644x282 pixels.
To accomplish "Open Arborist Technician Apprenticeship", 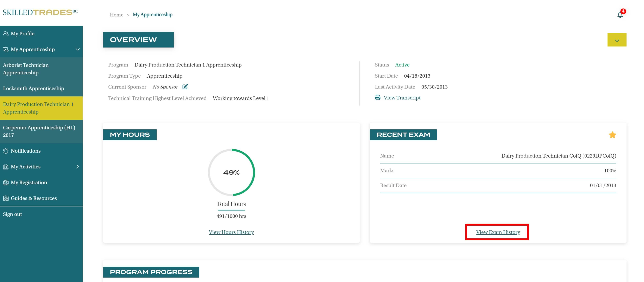I will (x=26, y=69).
